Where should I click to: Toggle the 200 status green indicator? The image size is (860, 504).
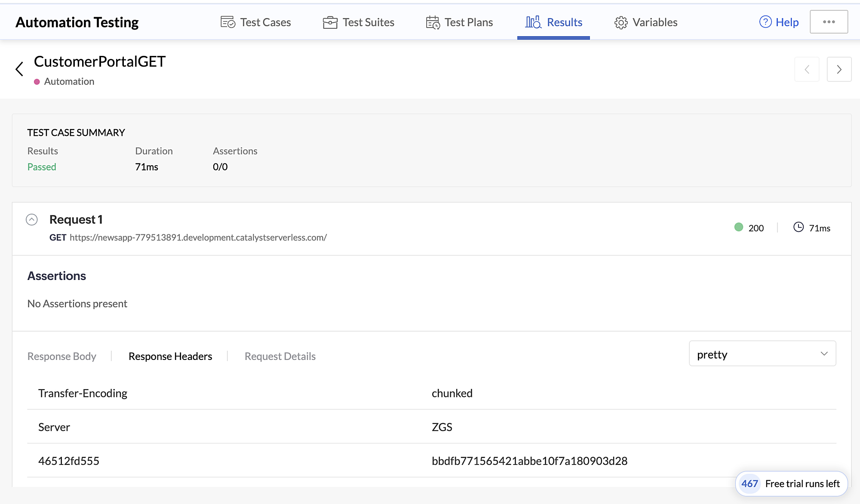(x=738, y=228)
